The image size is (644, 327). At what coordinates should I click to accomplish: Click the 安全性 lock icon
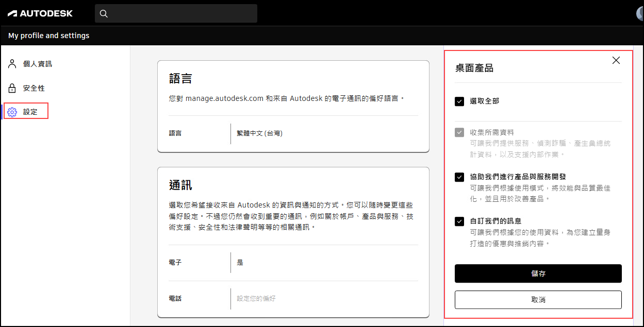[12, 88]
